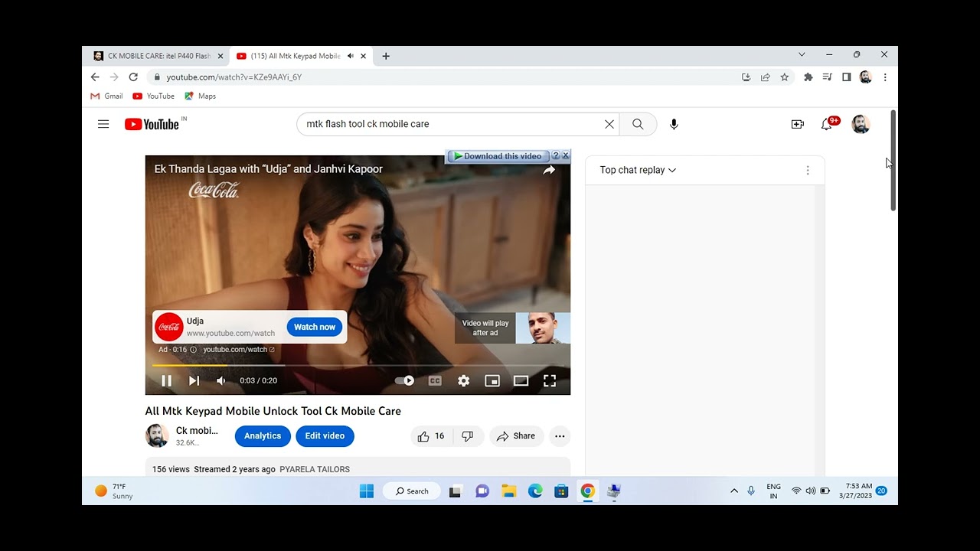
Task: Open YouTube hamburger guide menu
Action: tap(103, 124)
